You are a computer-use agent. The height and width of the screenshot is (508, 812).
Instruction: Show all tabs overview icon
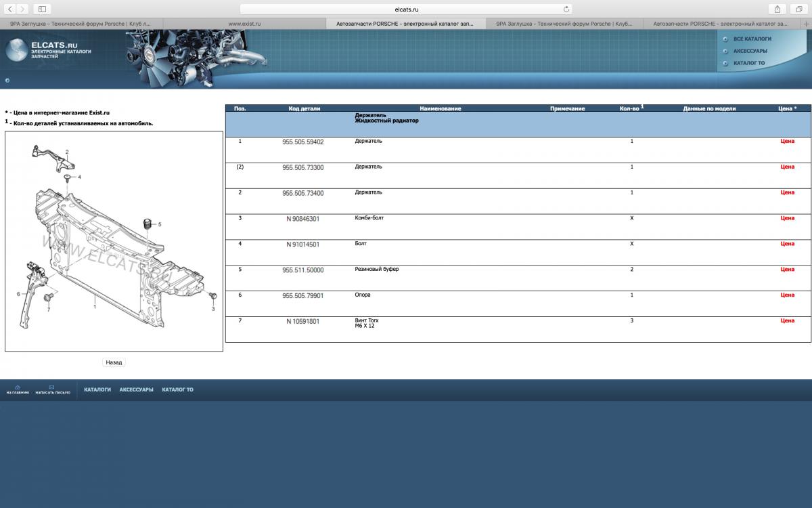pos(798,9)
